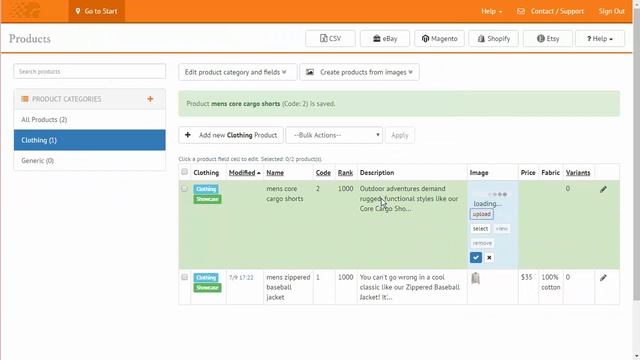Select Generic (0) category
The height and width of the screenshot is (360, 640).
click(89, 160)
